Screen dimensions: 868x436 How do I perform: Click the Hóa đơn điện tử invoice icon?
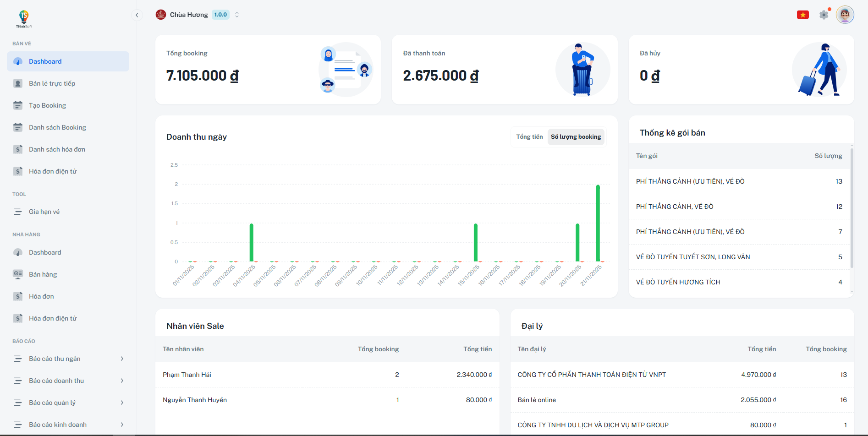click(18, 171)
